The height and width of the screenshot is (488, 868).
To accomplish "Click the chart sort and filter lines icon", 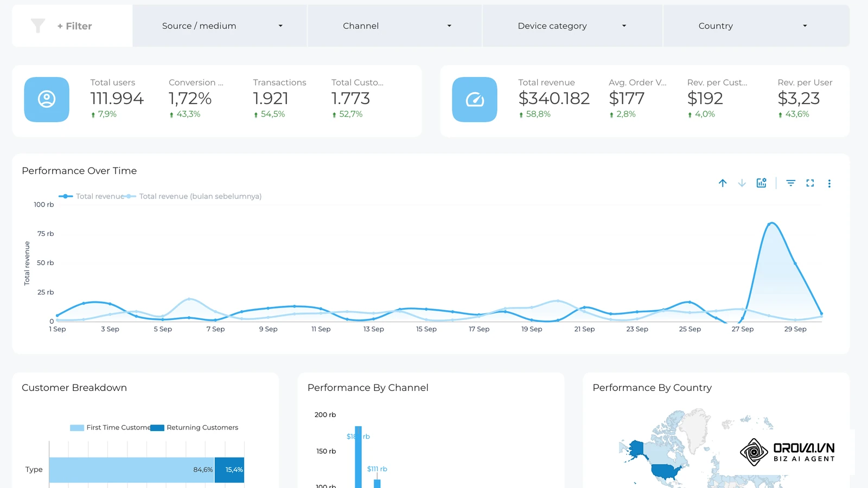I will (791, 183).
